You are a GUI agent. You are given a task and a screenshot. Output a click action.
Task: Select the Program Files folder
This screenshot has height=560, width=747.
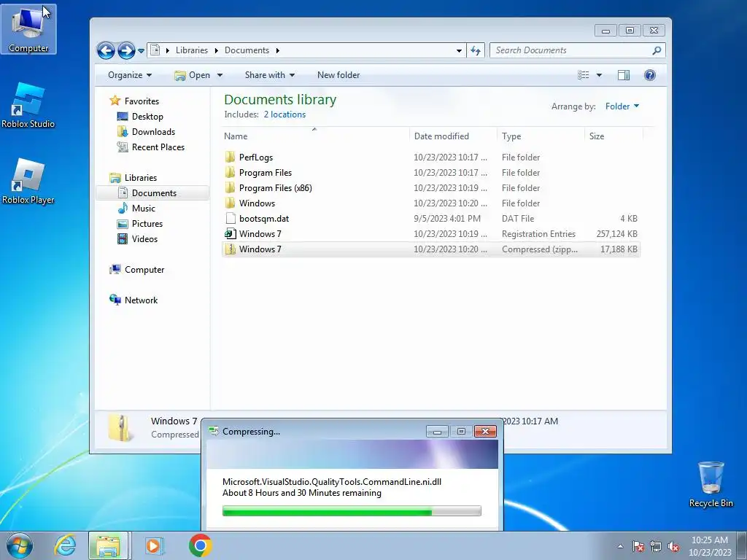pos(430,172)
